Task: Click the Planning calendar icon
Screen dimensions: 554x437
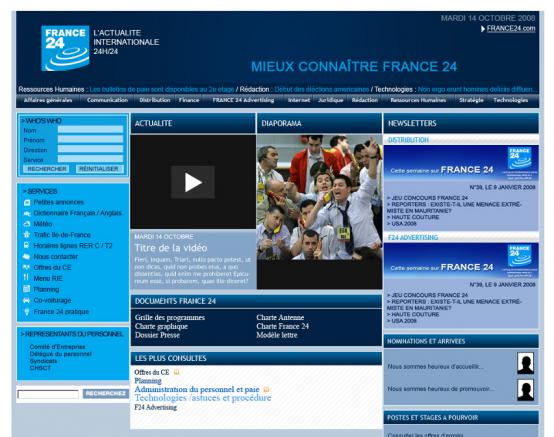Action: [26, 289]
